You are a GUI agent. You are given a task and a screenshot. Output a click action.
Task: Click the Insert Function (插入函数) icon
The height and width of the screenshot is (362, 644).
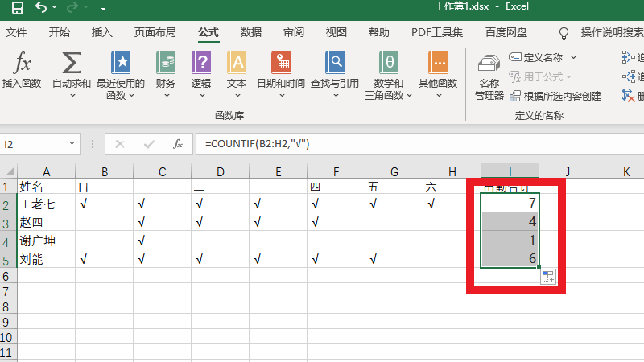22,64
